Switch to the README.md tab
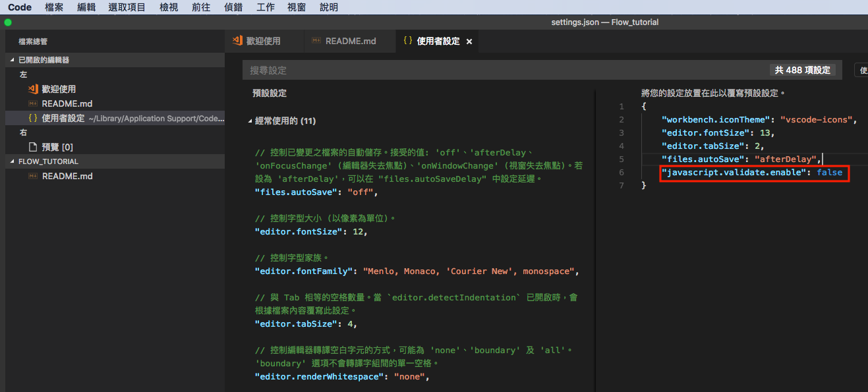This screenshot has width=868, height=392. [x=350, y=41]
